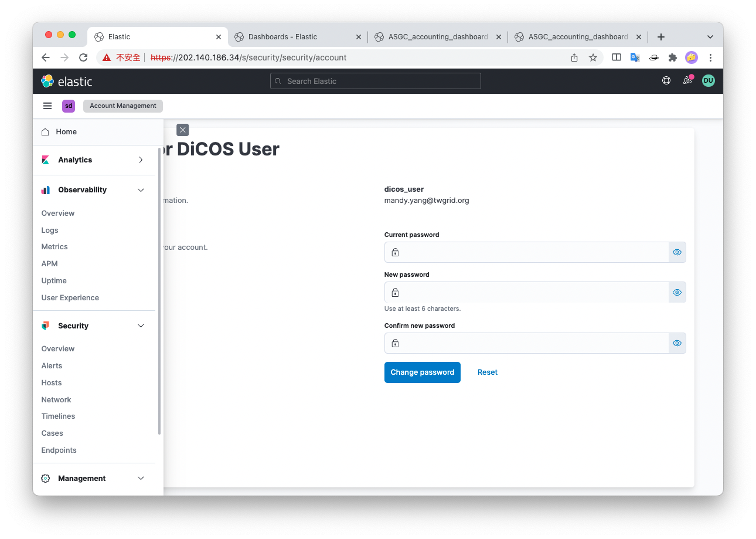Click the browser back arrow
Image resolution: width=756 pixels, height=539 pixels.
[46, 57]
